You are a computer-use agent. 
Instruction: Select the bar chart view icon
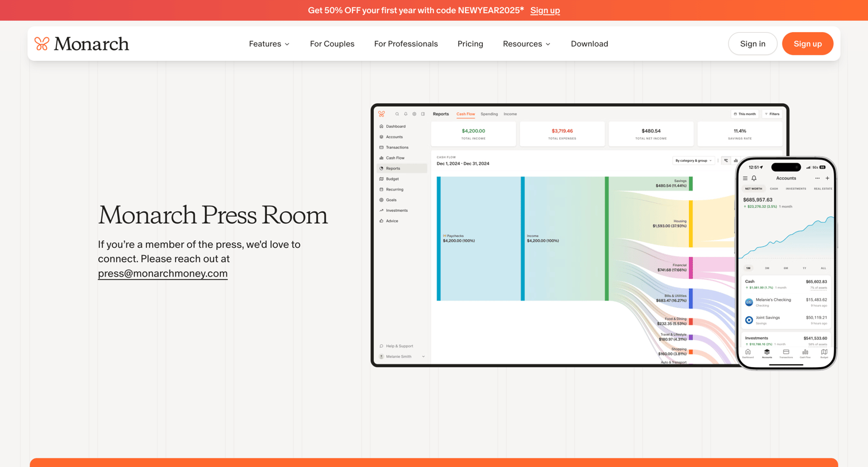coord(735,161)
